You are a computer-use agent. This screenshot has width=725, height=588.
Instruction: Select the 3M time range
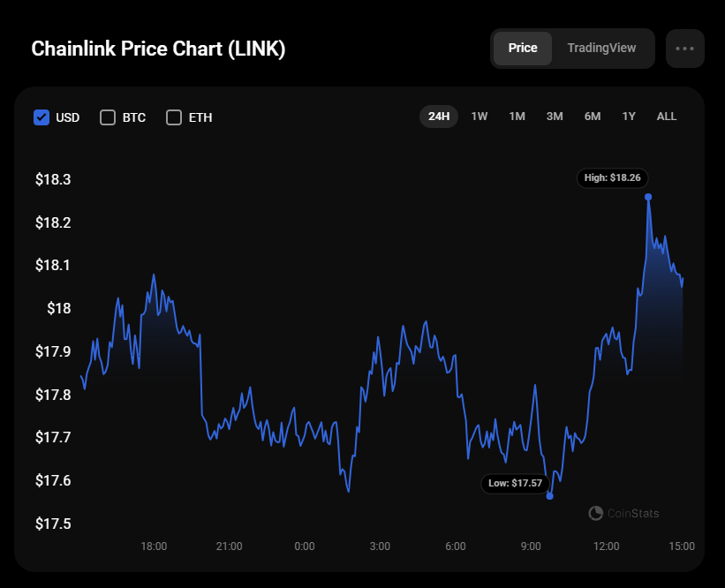(x=555, y=117)
